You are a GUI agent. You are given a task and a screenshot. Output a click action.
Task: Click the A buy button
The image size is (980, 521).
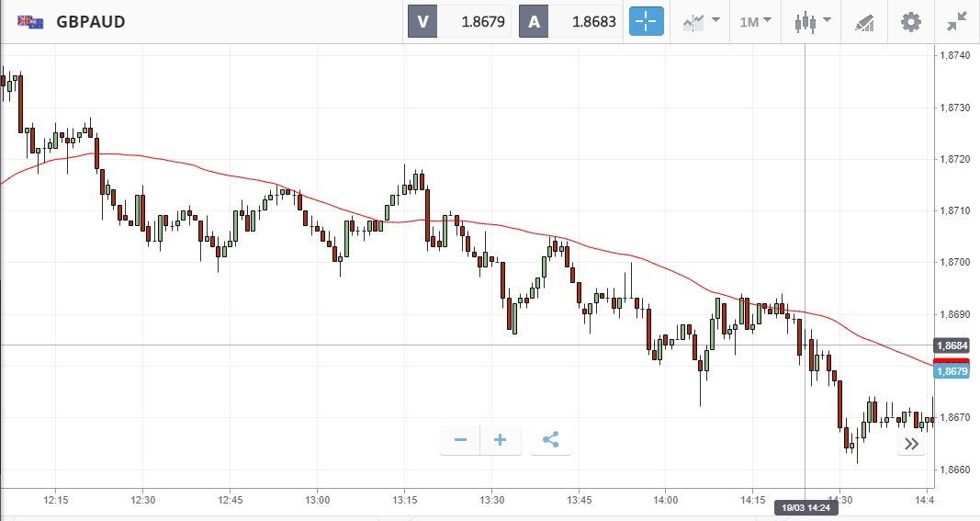click(x=535, y=22)
